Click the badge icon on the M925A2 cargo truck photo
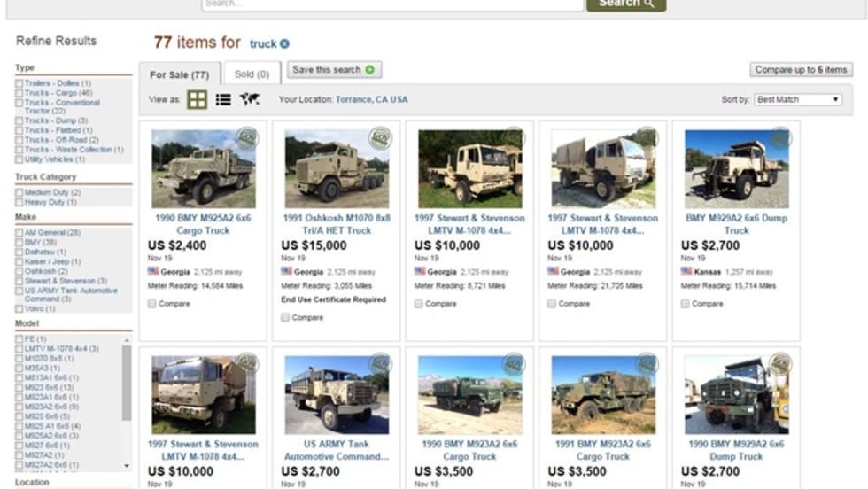This screenshot has height=489, width=868. [247, 138]
